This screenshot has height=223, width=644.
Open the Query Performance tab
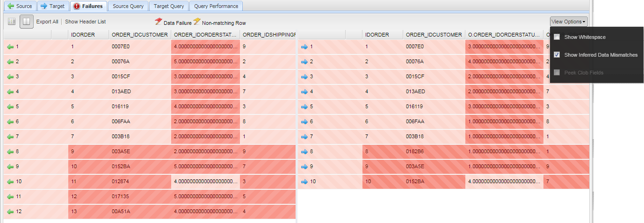[217, 6]
